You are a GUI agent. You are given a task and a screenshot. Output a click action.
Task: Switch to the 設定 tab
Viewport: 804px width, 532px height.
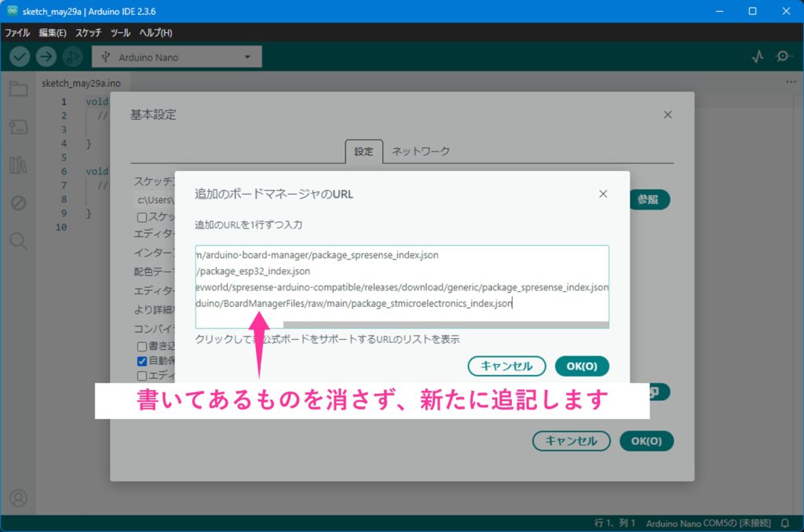(364, 151)
